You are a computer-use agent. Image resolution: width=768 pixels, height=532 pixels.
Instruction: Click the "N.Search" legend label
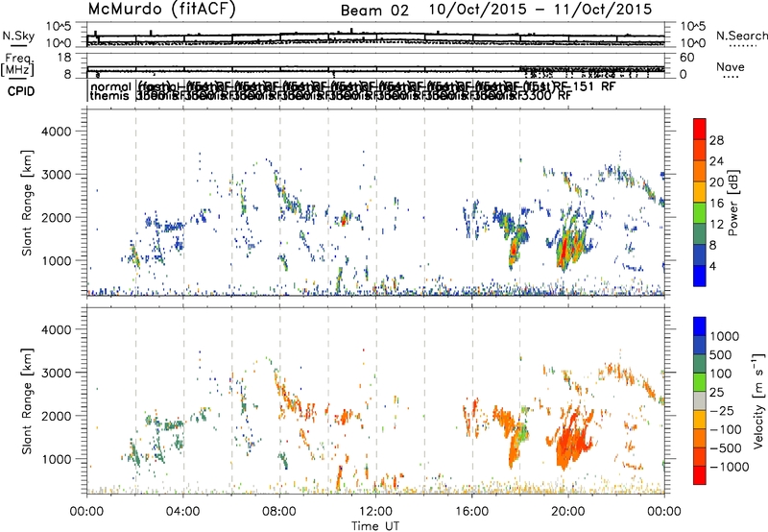pos(742,36)
